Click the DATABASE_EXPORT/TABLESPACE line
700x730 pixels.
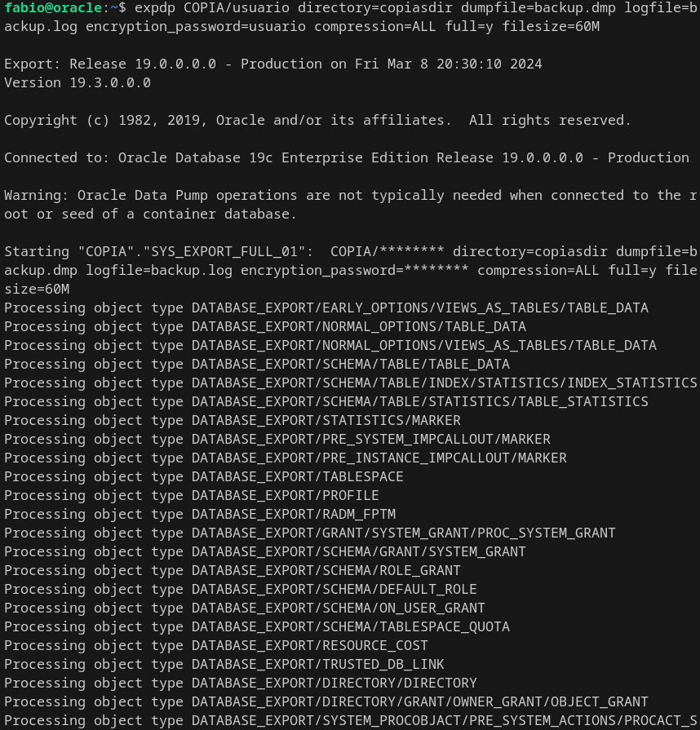click(x=203, y=476)
